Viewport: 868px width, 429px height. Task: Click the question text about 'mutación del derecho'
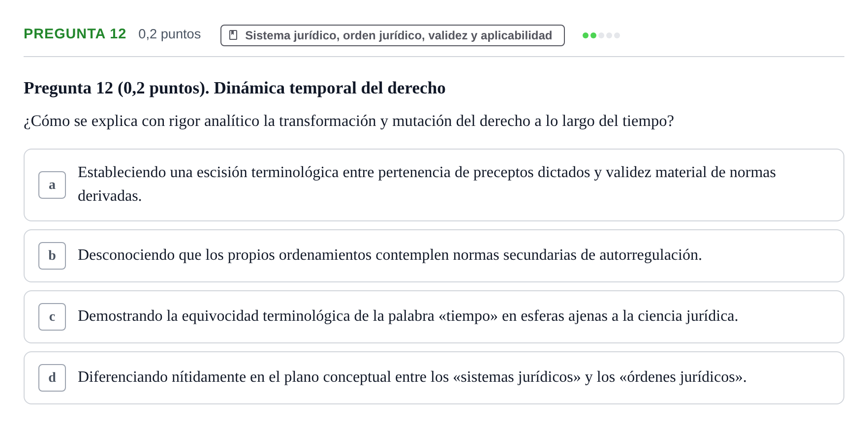click(x=349, y=121)
